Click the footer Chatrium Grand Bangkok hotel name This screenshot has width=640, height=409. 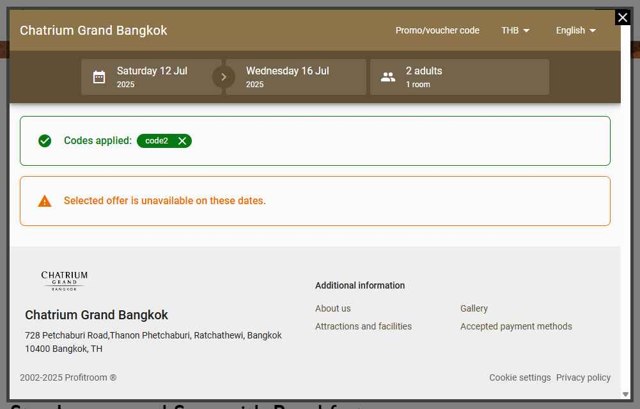pos(96,315)
